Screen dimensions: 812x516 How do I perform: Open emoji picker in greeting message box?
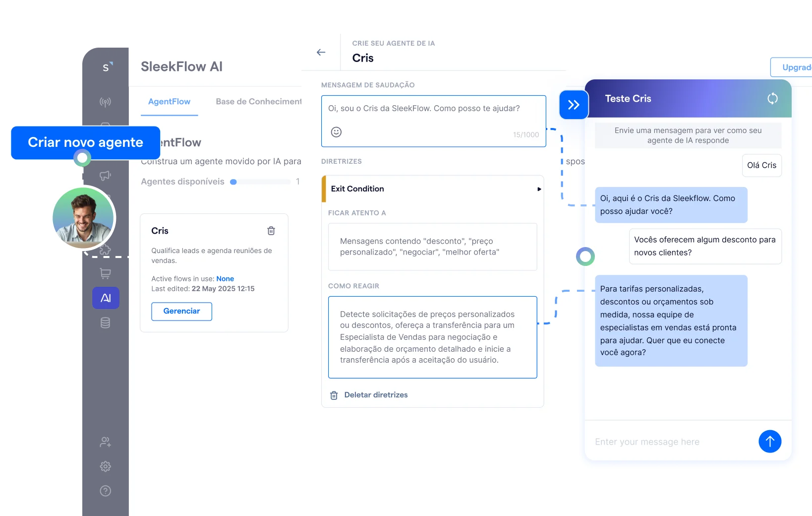[x=336, y=132]
